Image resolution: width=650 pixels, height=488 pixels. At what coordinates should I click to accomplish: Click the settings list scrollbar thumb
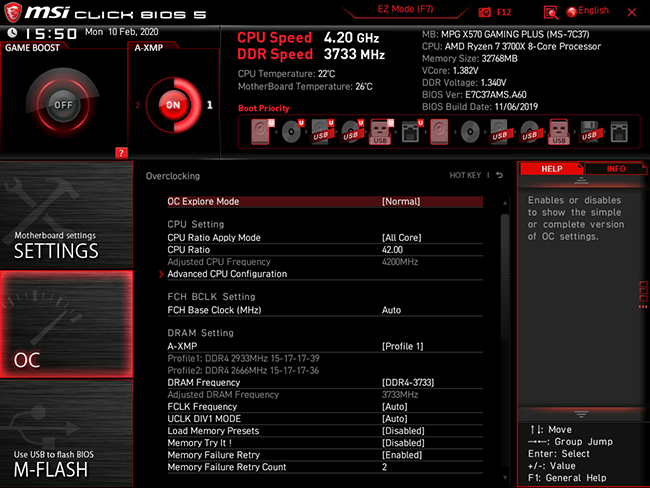pos(504,277)
